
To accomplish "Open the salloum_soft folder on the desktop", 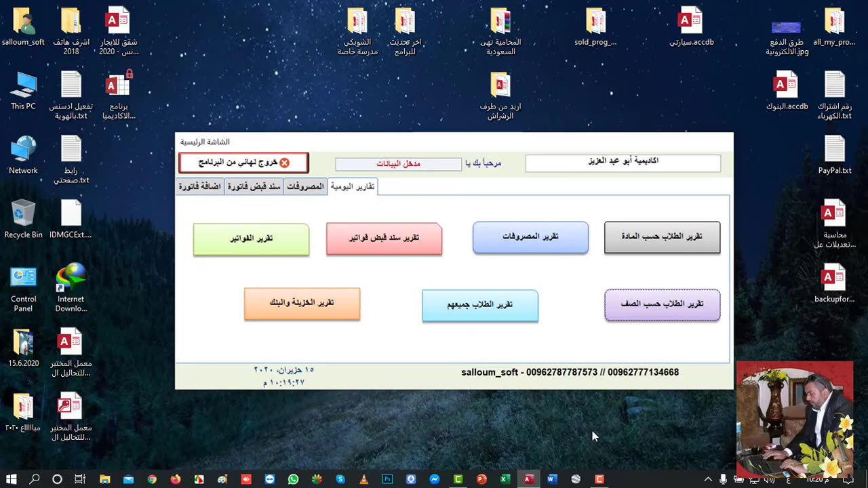I will tap(23, 28).
